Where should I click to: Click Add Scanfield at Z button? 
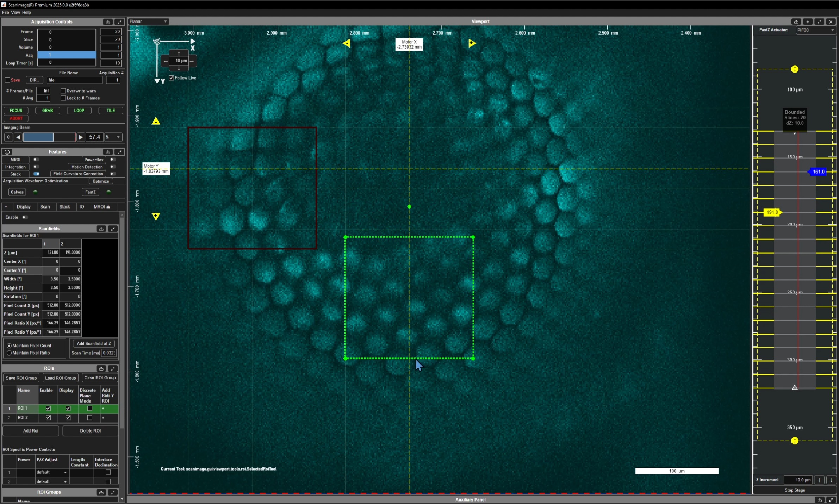94,343
